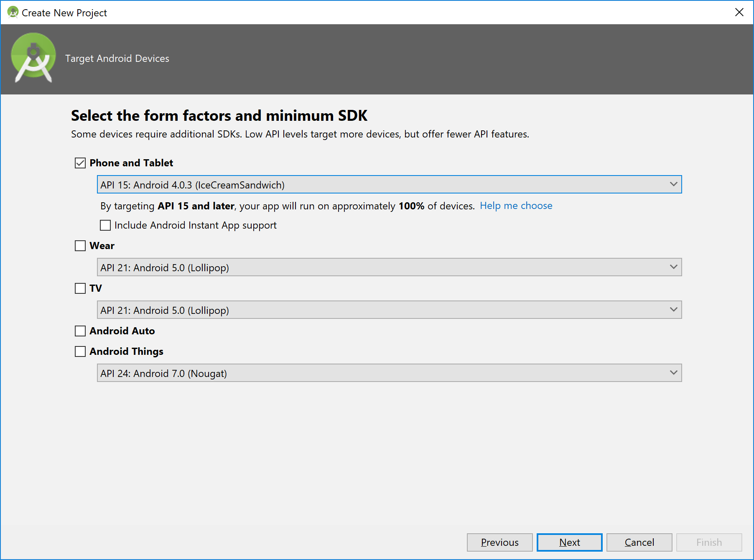
Task: Click the Android Things label text
Action: pyautogui.click(x=126, y=351)
